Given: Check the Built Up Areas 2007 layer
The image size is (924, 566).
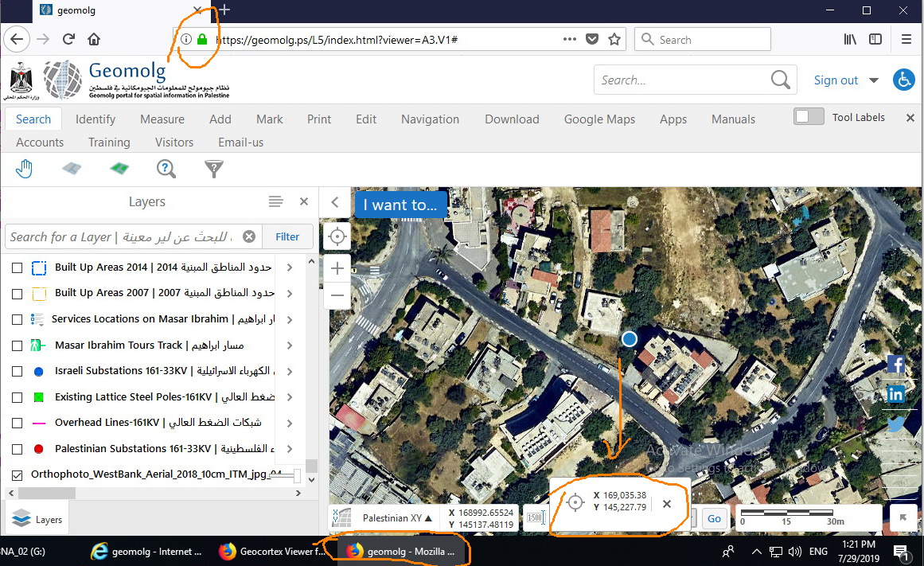Looking at the screenshot, I should point(17,294).
